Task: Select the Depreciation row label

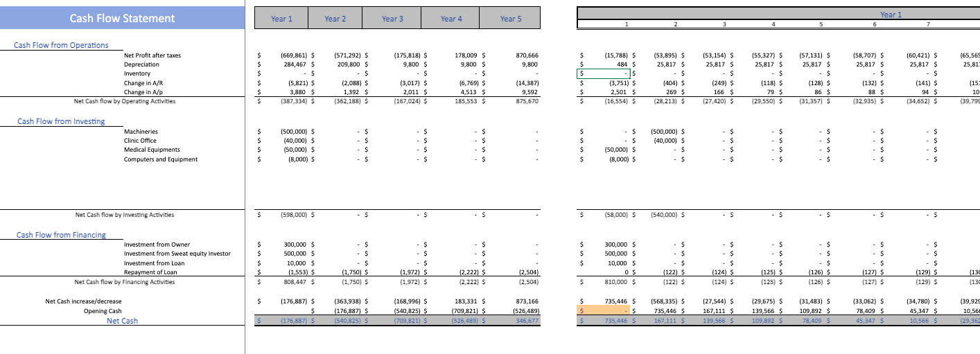Action: pyautogui.click(x=141, y=64)
